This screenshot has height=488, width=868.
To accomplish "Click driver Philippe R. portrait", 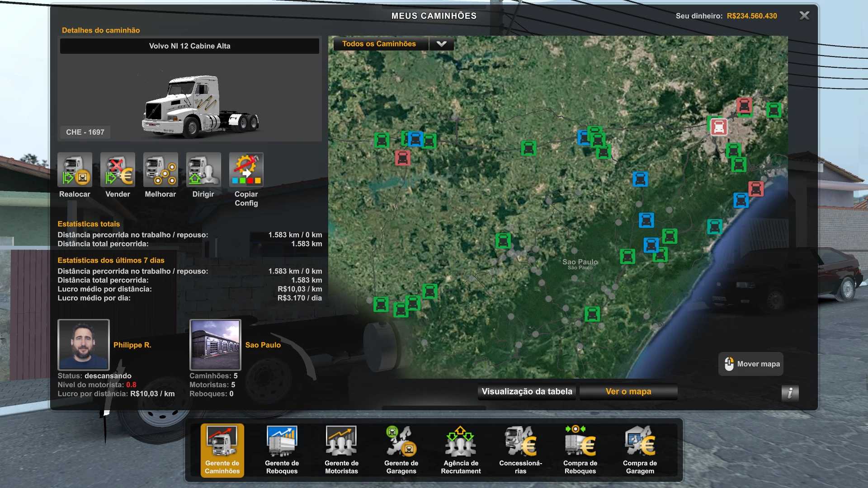I will 84,345.
